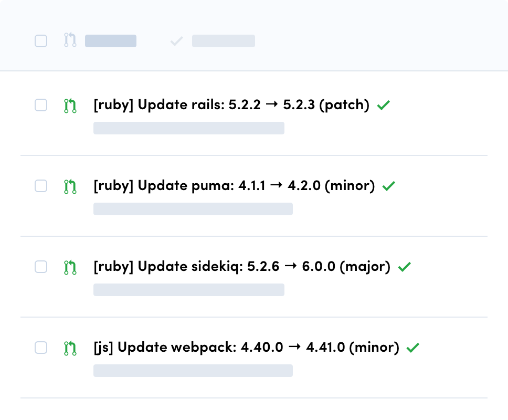Click the gray checkmark icon in header
This screenshot has width=508, height=420.
pyautogui.click(x=176, y=41)
